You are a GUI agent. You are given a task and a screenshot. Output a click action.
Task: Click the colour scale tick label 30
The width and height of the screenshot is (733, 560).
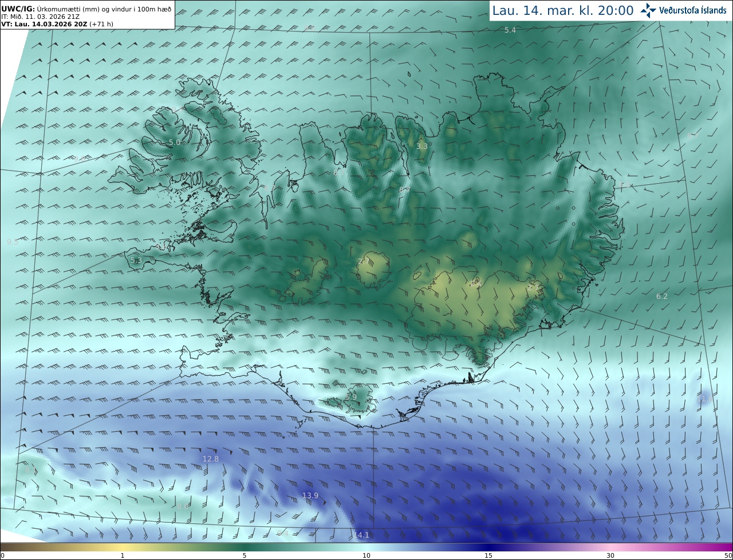pyautogui.click(x=610, y=555)
